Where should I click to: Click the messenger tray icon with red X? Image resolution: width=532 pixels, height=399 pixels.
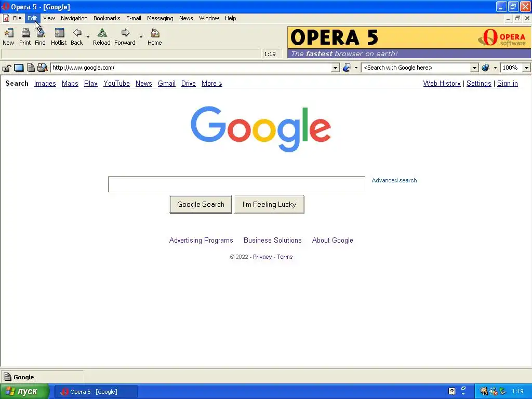tap(494, 391)
